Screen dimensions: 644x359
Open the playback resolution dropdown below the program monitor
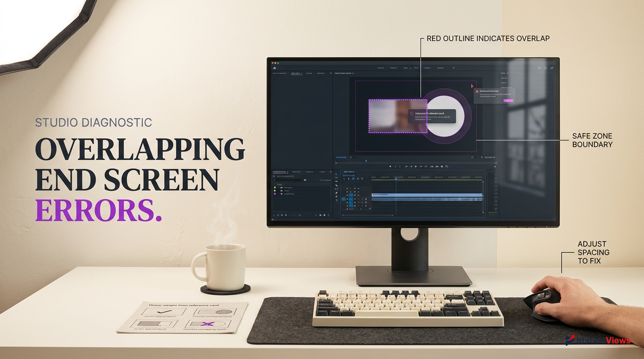tap(475, 157)
